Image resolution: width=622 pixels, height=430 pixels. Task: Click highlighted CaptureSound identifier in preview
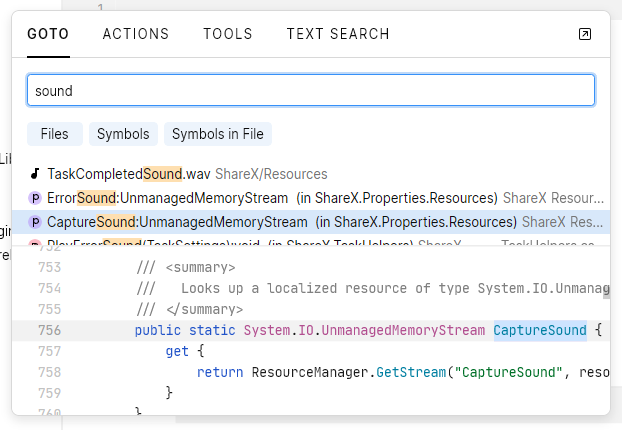[x=540, y=330]
